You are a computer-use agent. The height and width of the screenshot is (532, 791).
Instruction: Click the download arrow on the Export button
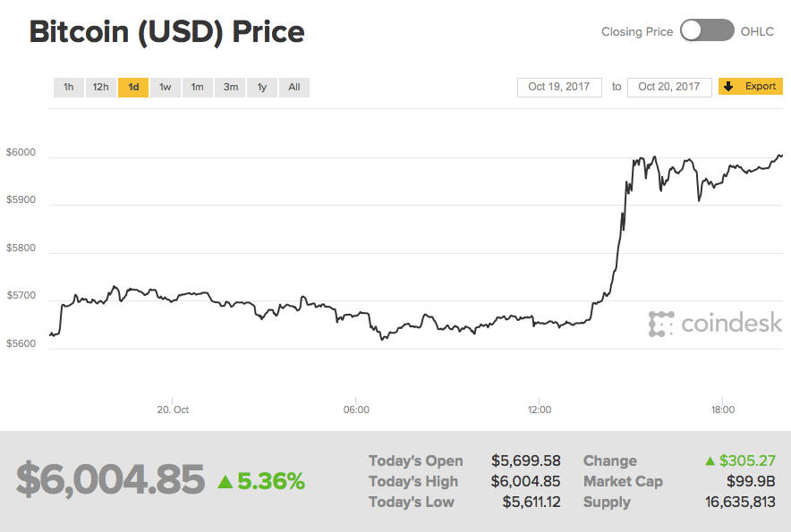tap(729, 87)
